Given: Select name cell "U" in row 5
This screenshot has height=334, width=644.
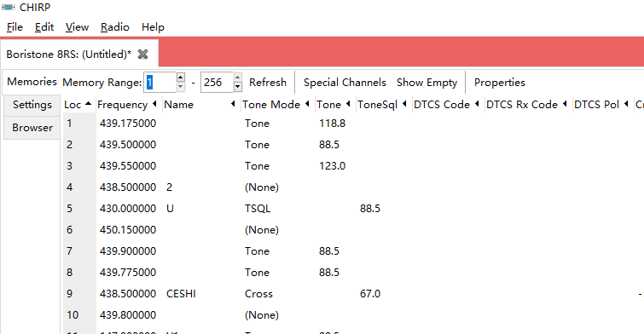Looking at the screenshot, I should (x=170, y=209).
